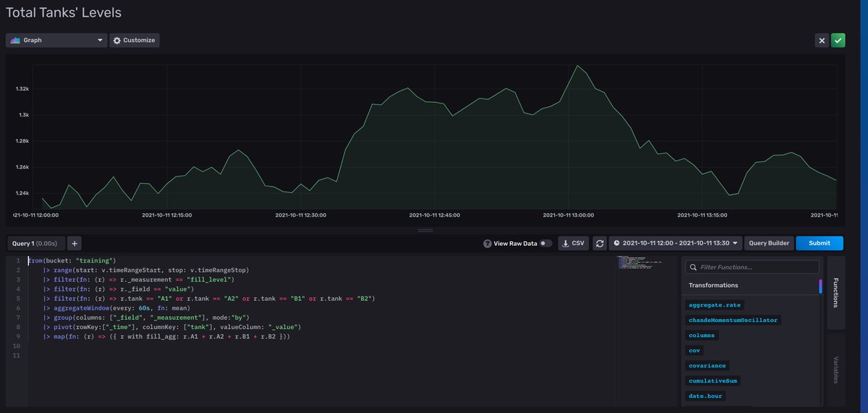Insert the aggregate.rate function
The image size is (868, 413).
(x=715, y=305)
